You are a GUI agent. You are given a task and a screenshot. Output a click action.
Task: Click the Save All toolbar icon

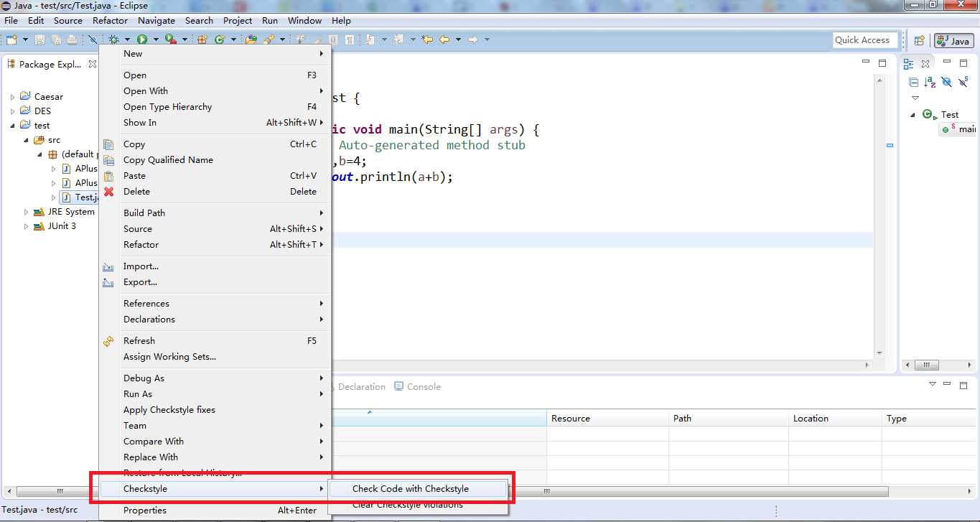tap(56, 39)
